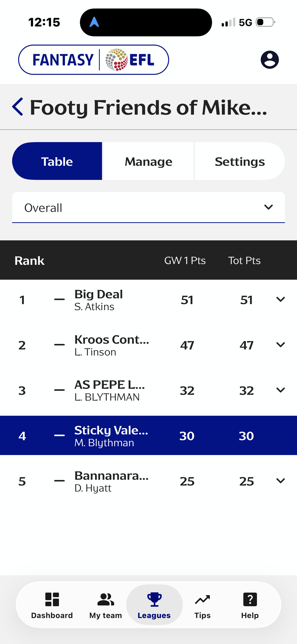
Task: Open the Big Deal team name
Action: click(x=98, y=294)
